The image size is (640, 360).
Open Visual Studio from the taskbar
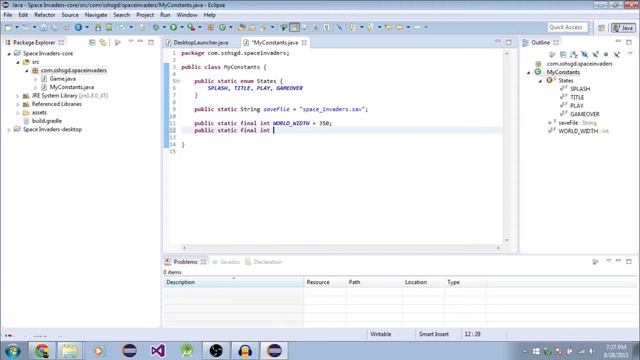158,351
